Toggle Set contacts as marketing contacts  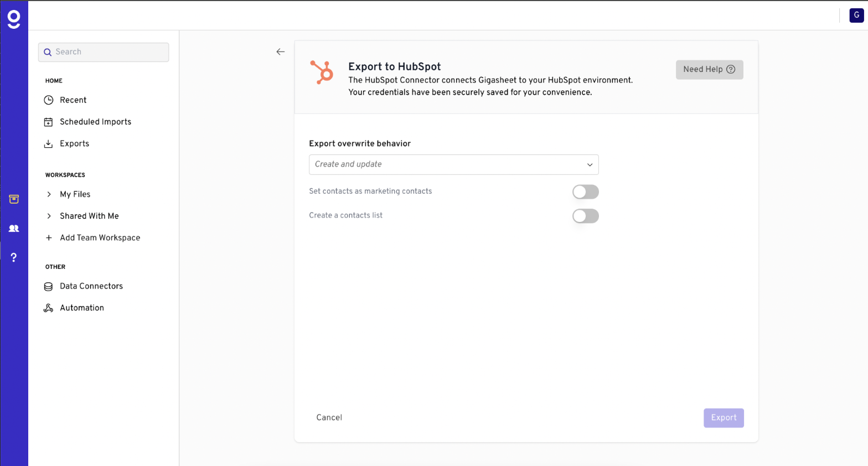(x=586, y=191)
